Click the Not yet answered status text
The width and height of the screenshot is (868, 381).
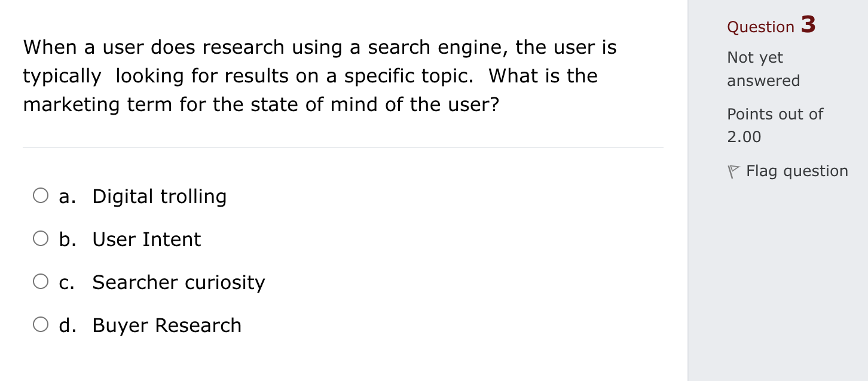tap(763, 69)
